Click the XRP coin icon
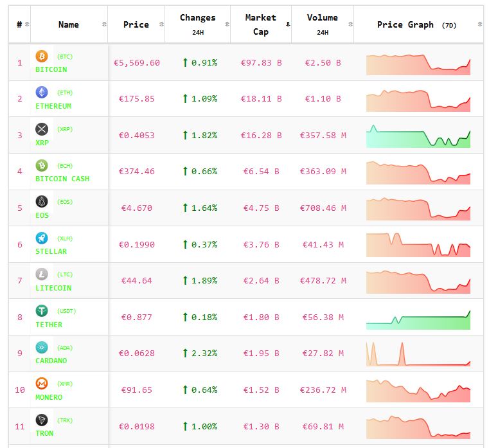The image size is (489, 448). coord(42,129)
